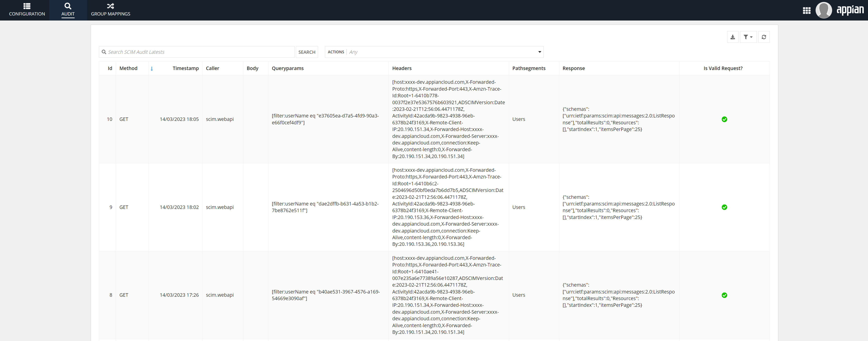Open the Configuration tab
868x341 pixels.
coord(27,10)
